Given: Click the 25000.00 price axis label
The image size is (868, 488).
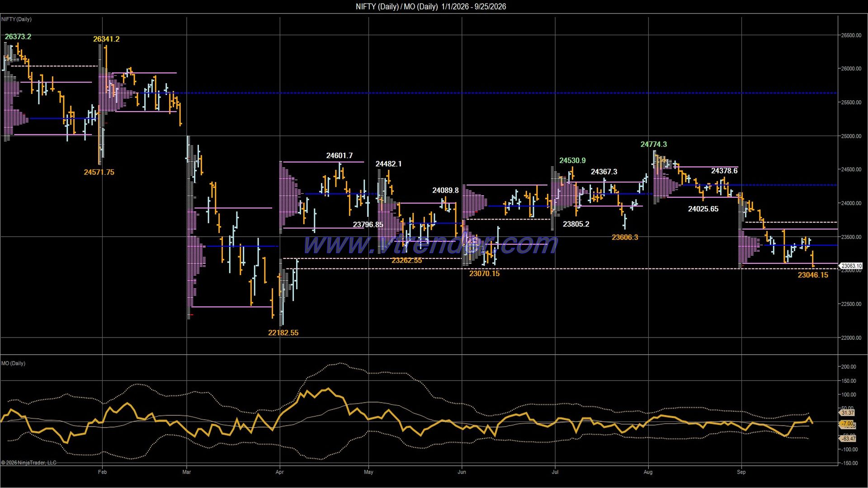Looking at the screenshot, I should coord(851,136).
